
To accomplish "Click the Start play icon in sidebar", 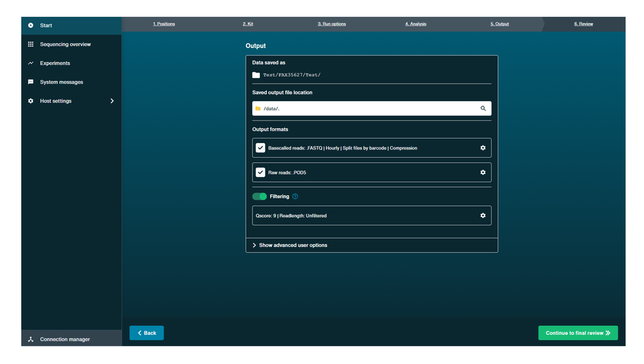I will click(31, 26).
